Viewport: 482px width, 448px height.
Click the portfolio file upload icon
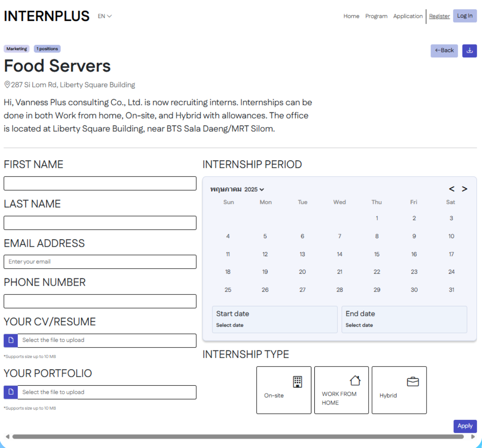(x=11, y=392)
